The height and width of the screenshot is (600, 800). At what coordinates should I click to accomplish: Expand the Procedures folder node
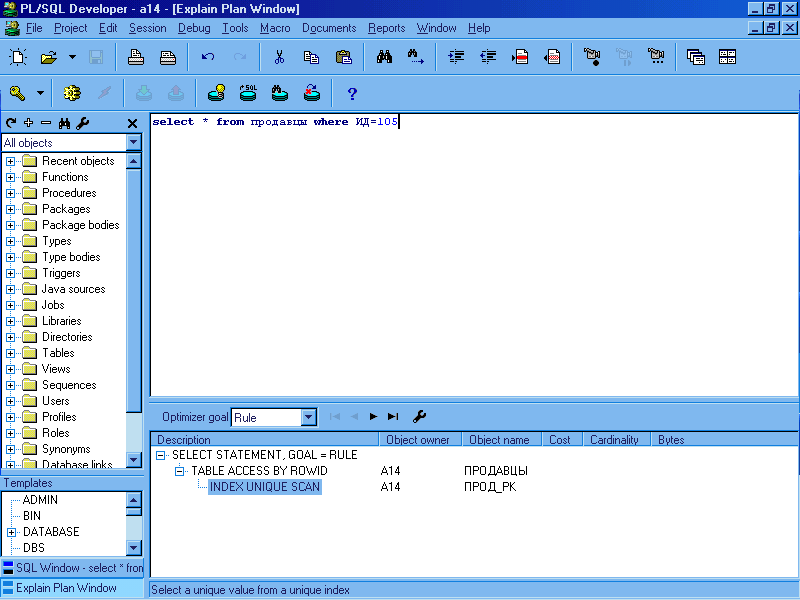(x=10, y=193)
